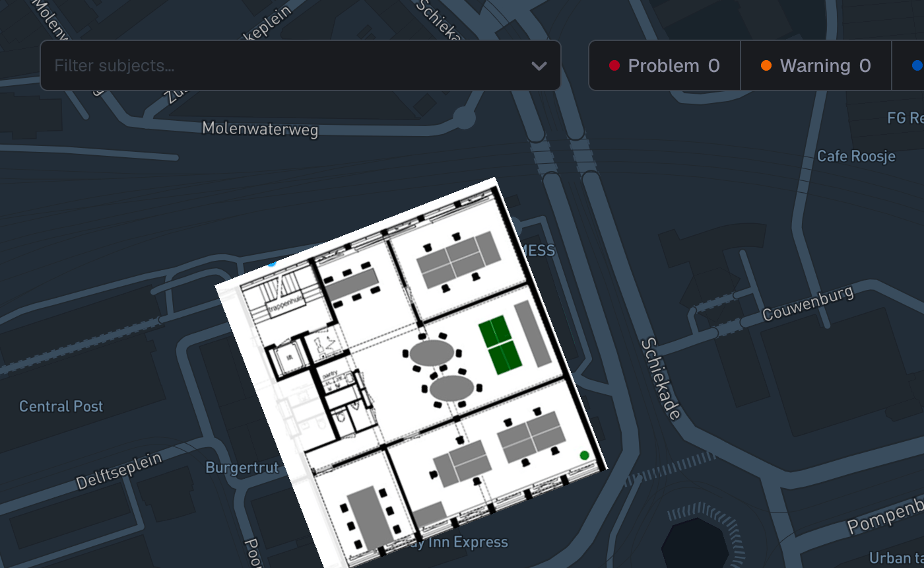Click the Schiekade street label beside floor plan
Viewport: 924px width, 568px height.
coord(661,379)
